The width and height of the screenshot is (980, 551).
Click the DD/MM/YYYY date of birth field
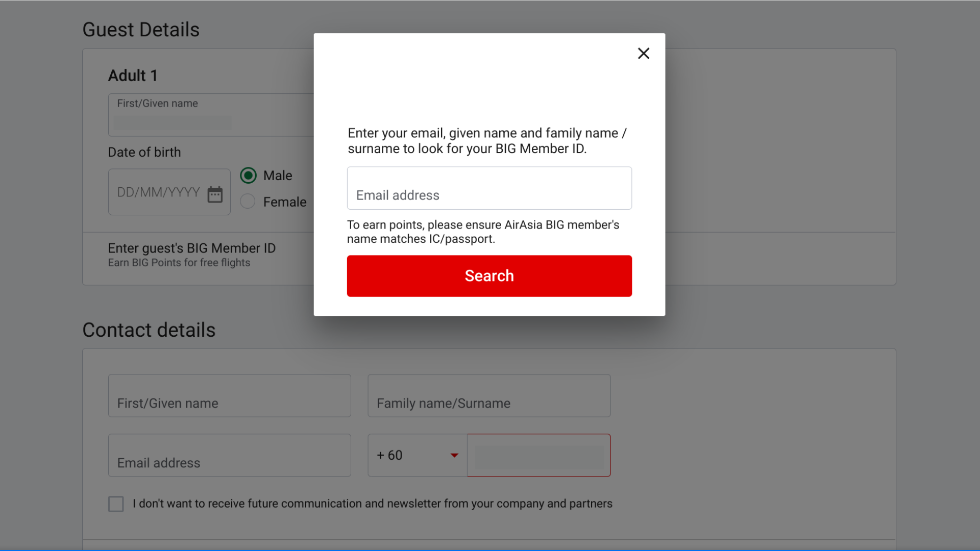pyautogui.click(x=158, y=192)
